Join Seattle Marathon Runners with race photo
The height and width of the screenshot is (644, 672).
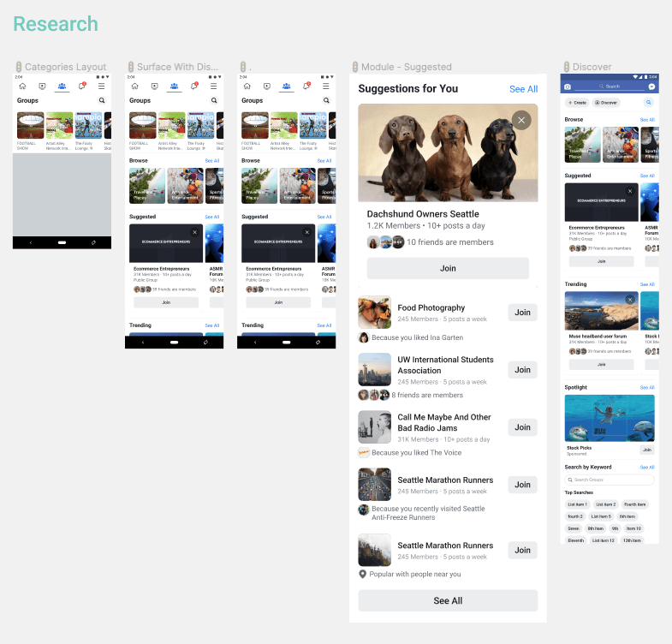522,485
